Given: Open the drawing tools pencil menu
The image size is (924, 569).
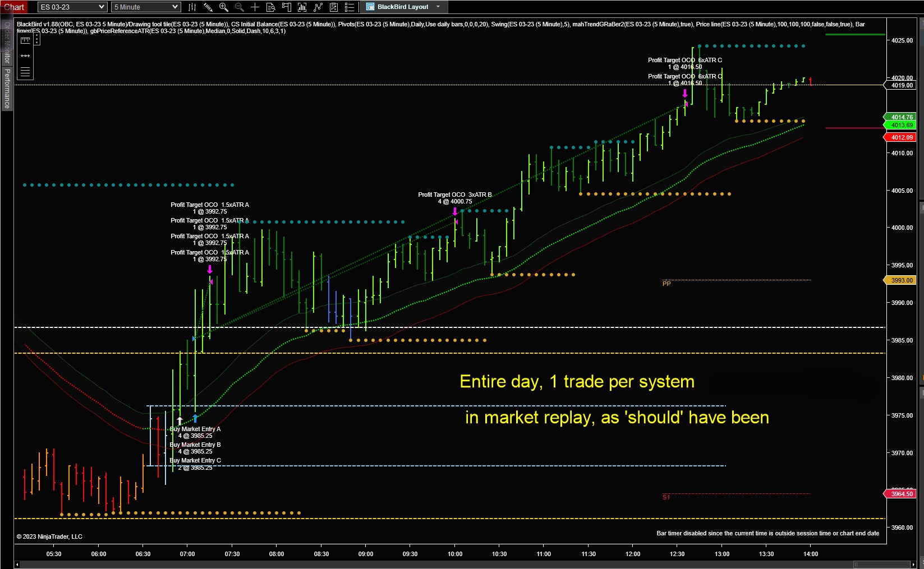Looking at the screenshot, I should (208, 7).
